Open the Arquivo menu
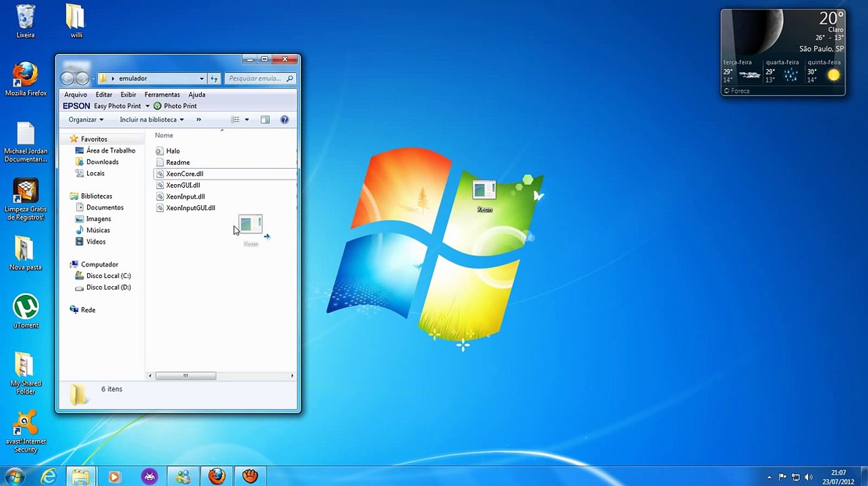This screenshot has width=868, height=486. [76, 94]
